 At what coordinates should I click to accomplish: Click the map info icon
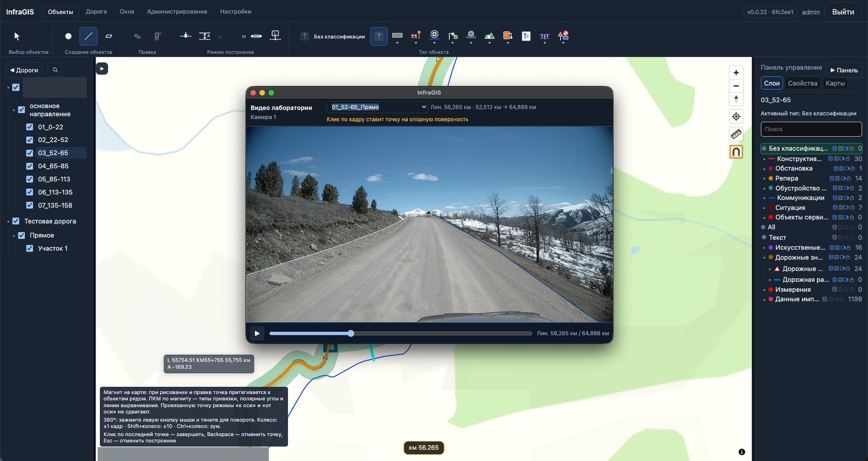click(x=742, y=452)
